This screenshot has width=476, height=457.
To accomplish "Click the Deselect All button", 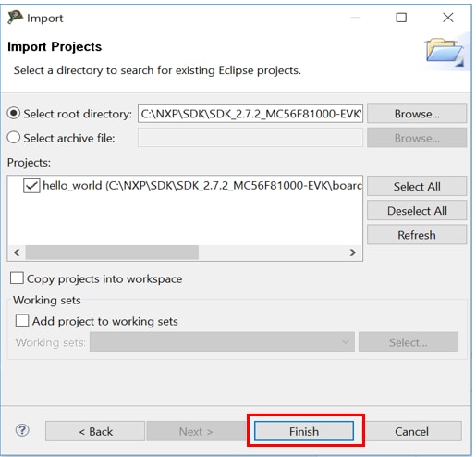I will [x=417, y=211].
